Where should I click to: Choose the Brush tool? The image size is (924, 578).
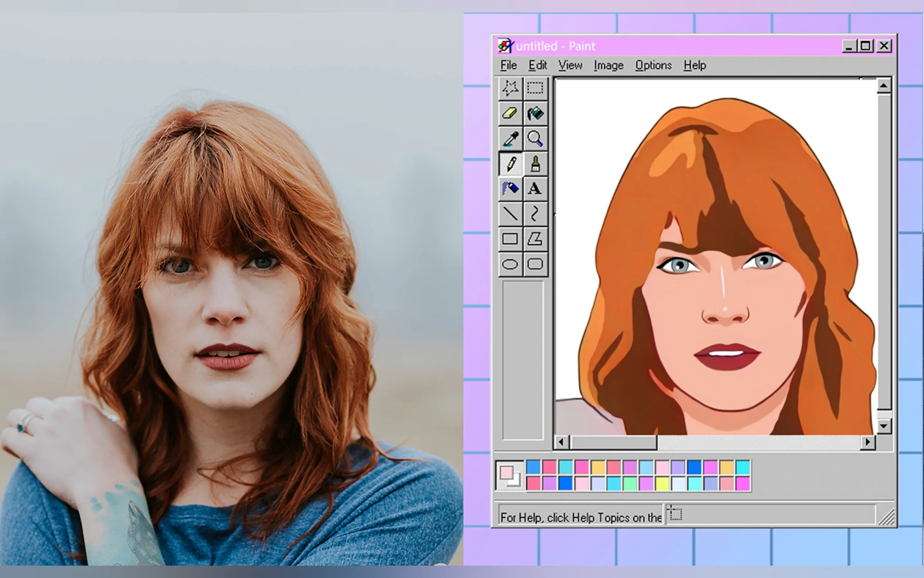535,164
